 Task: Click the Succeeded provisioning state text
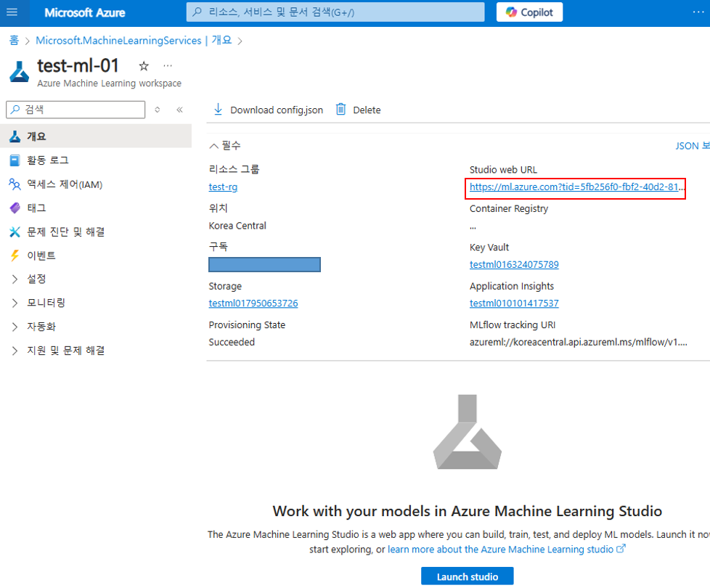point(232,342)
